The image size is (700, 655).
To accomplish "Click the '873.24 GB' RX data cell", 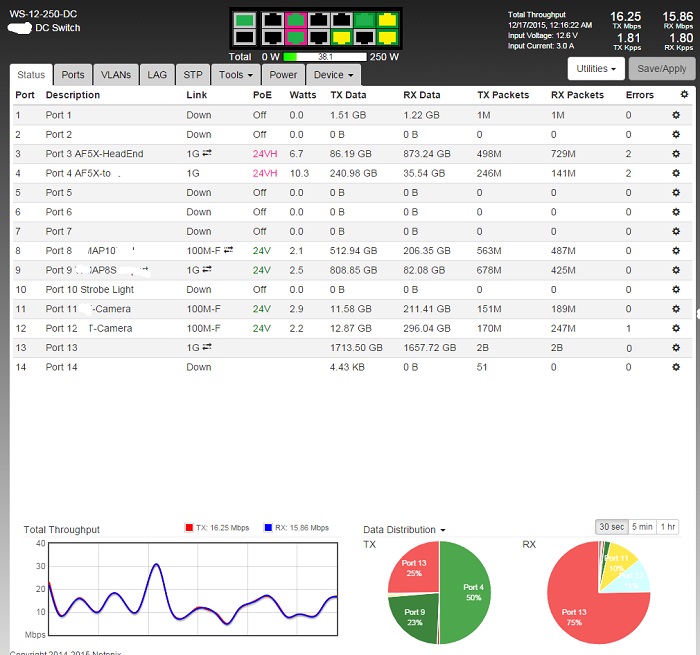I will point(427,154).
